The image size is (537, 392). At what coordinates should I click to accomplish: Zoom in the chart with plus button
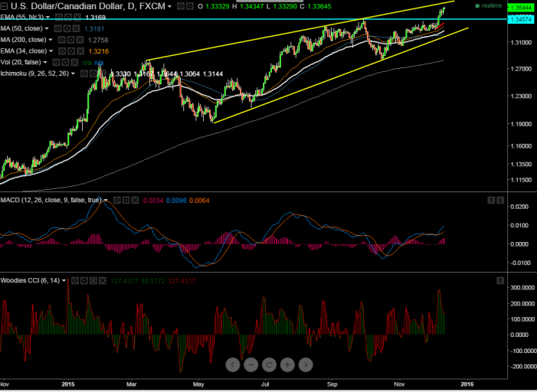[287, 365]
